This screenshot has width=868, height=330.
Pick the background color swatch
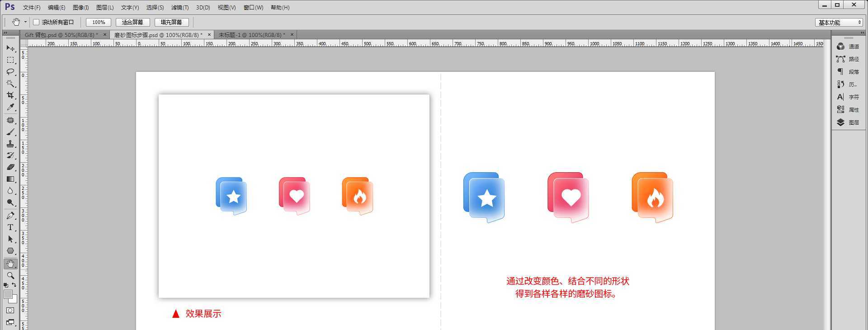pos(14,300)
